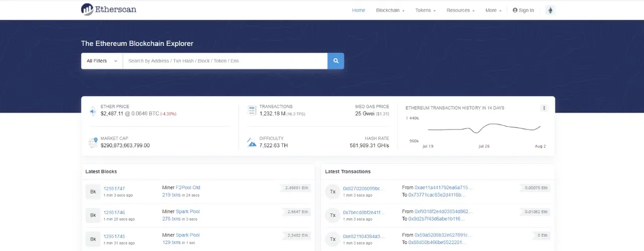
Task: Open the Ethereum network icon menu
Action: tap(550, 10)
